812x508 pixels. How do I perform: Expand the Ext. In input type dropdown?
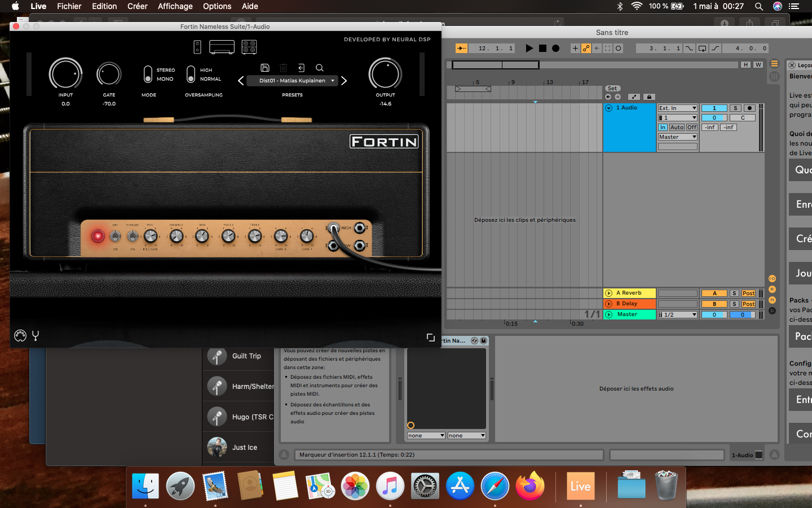pos(678,108)
